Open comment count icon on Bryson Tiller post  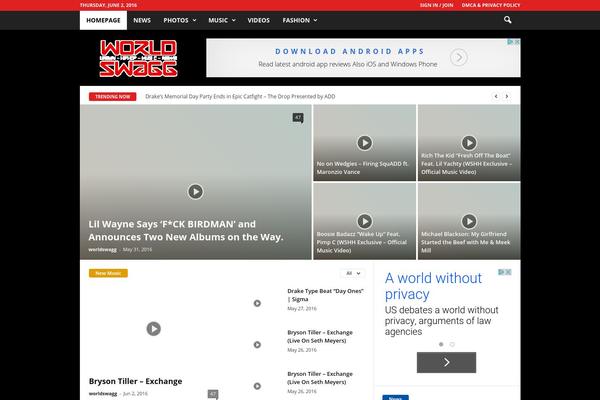coord(213,394)
